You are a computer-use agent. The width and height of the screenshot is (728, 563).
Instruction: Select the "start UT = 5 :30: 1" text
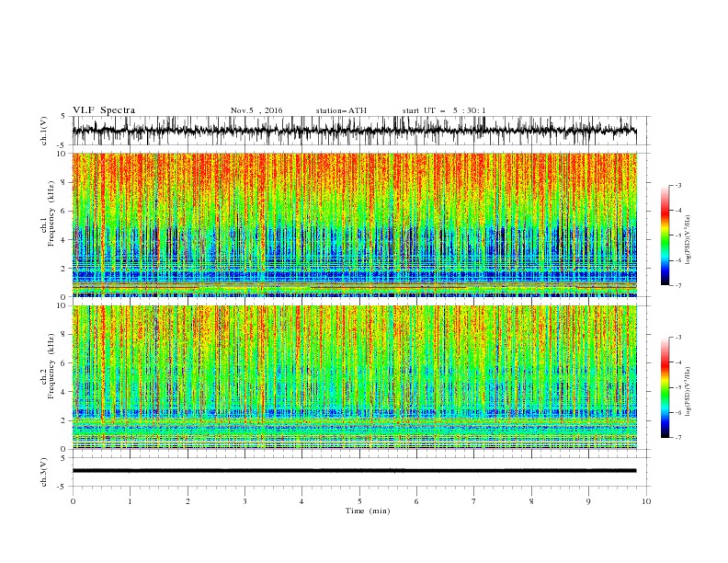tap(444, 110)
